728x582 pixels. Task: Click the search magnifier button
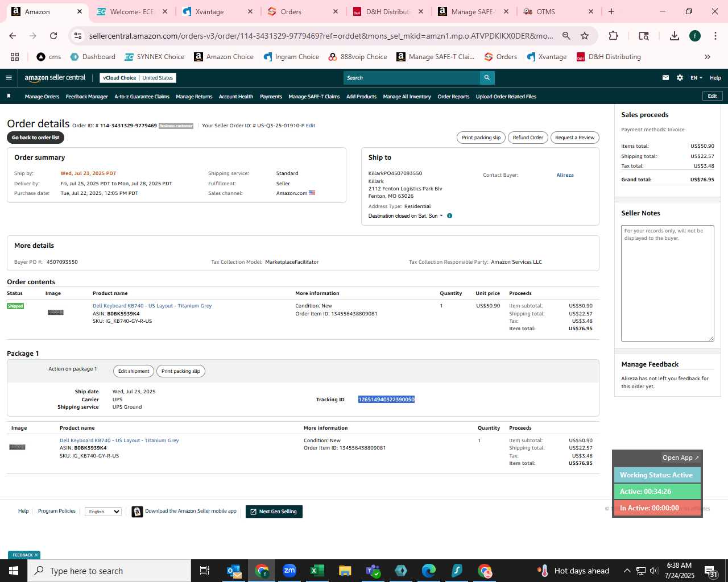click(x=487, y=78)
